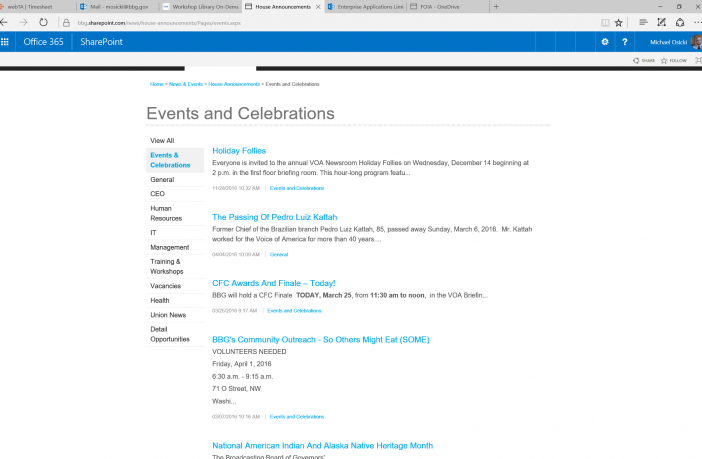Open the Holiday Follies announcement
The width and height of the screenshot is (702, 459).
click(239, 151)
